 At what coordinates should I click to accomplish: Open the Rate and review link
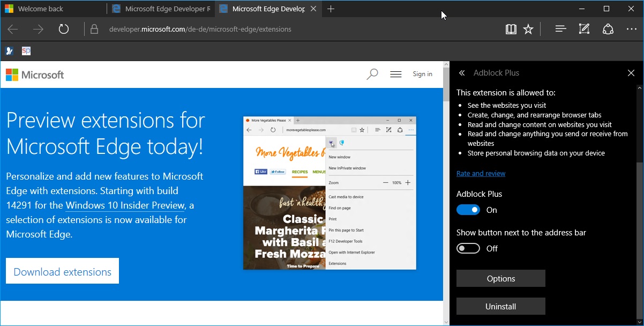point(481,173)
